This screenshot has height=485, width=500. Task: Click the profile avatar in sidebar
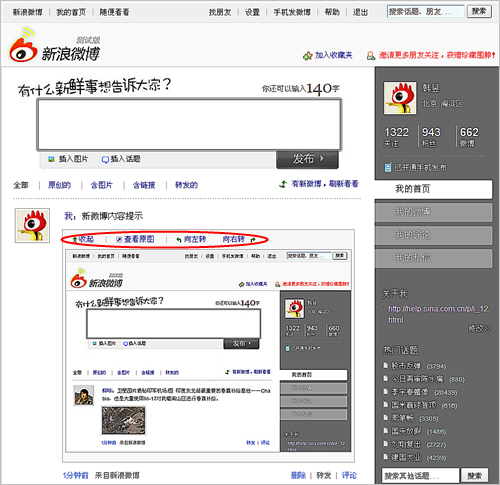coord(400,98)
